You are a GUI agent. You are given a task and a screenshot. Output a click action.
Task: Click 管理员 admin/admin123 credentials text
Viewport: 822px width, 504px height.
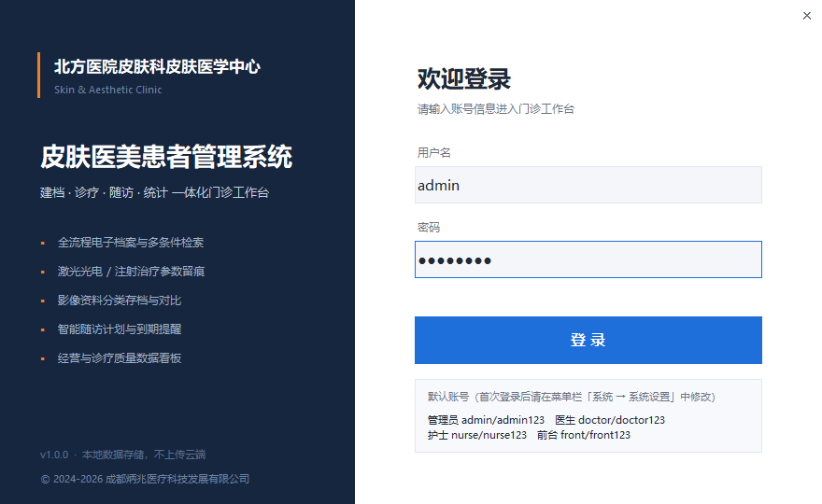point(486,420)
